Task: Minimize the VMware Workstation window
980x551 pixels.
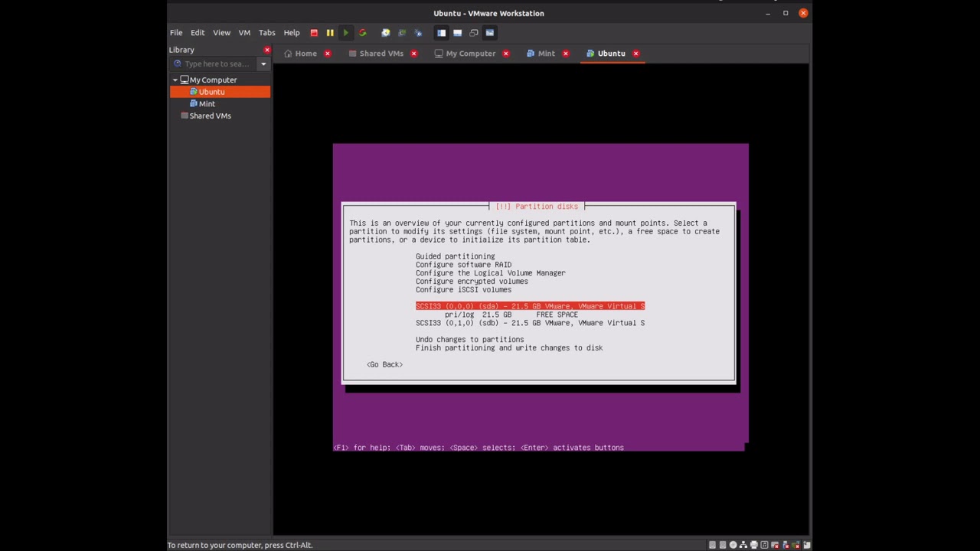Action: (768, 13)
